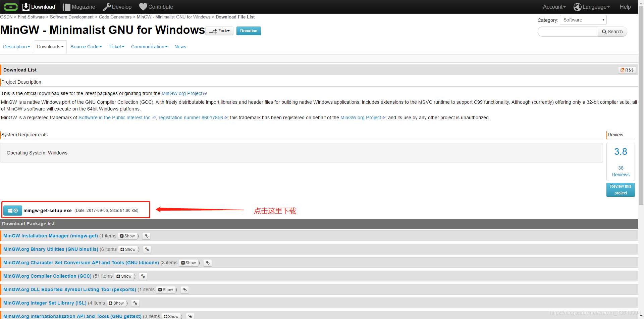Show items for GNU libiconv
This screenshot has height=319, width=644.
[189, 263]
